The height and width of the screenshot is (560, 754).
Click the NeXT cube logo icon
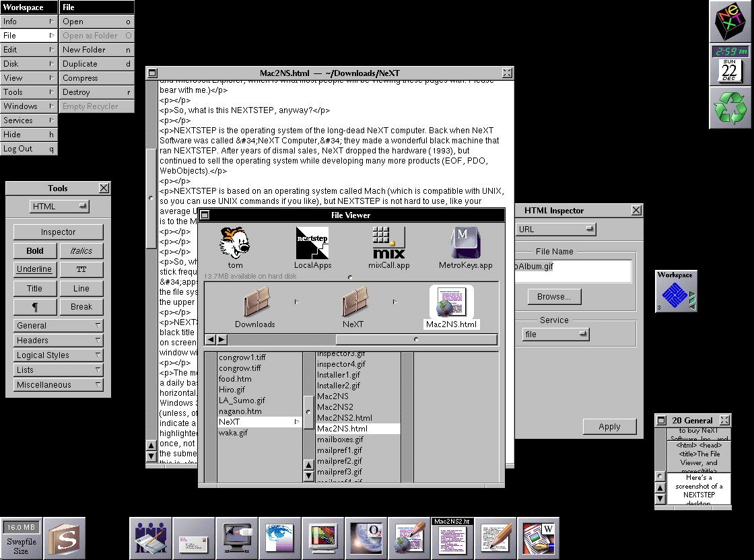point(730,22)
